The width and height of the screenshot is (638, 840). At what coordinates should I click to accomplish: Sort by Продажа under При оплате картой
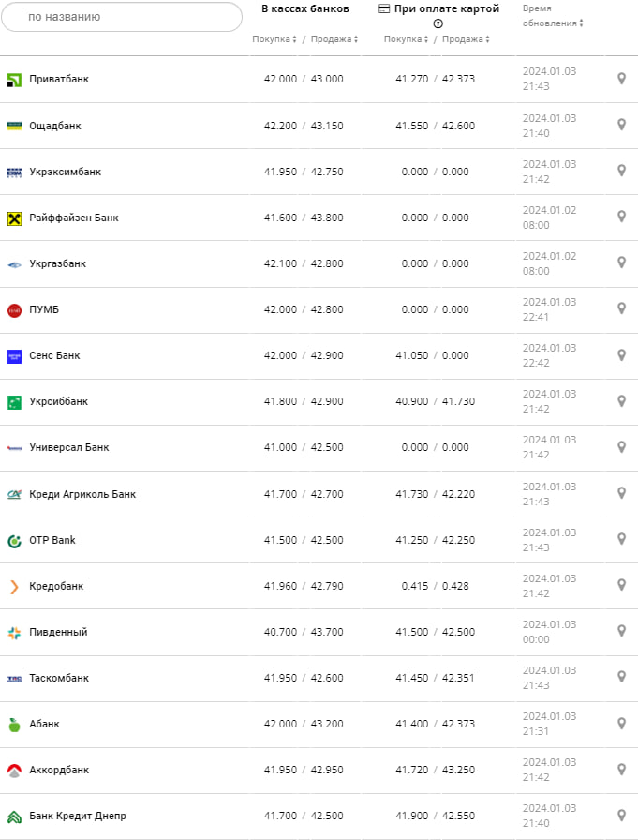pyautogui.click(x=466, y=39)
